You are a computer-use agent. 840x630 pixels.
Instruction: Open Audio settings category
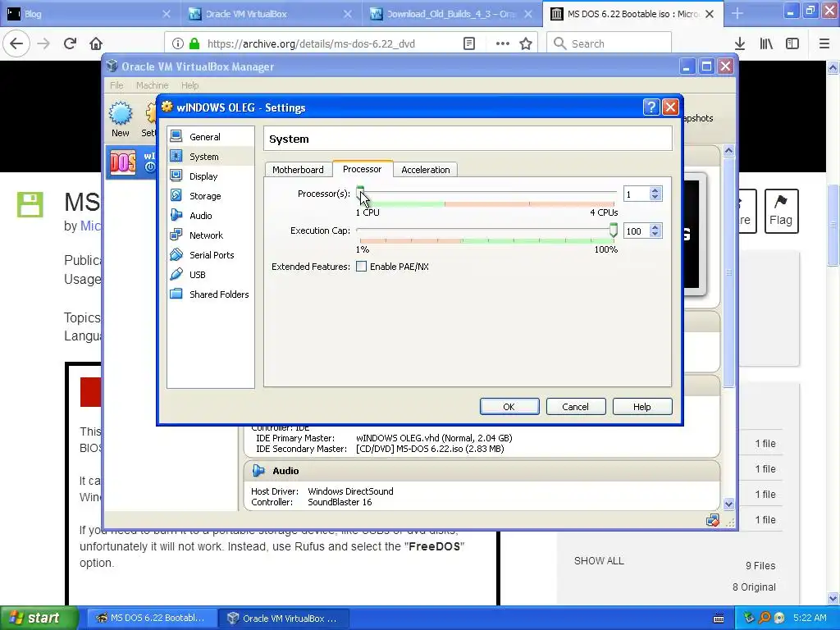211,216
